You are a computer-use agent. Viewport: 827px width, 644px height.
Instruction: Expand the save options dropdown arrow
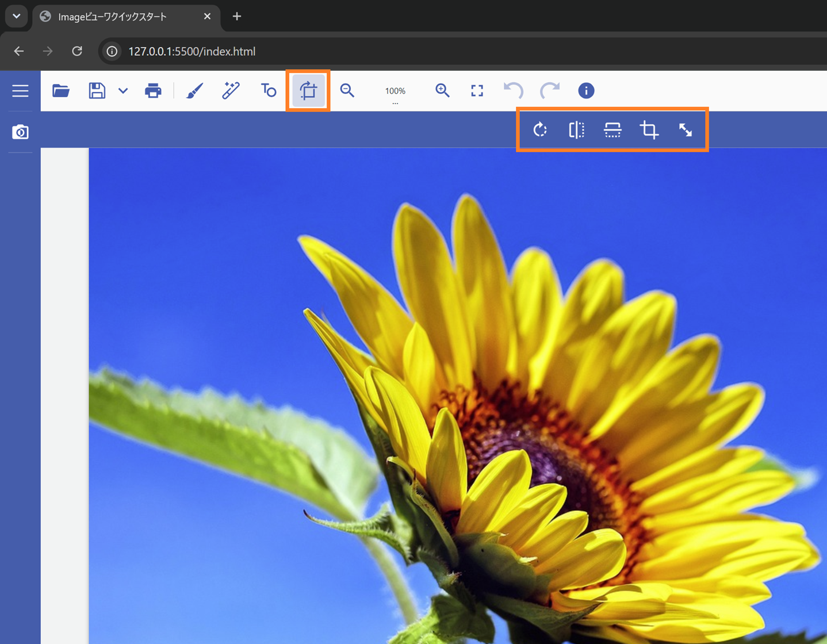pyautogui.click(x=123, y=91)
